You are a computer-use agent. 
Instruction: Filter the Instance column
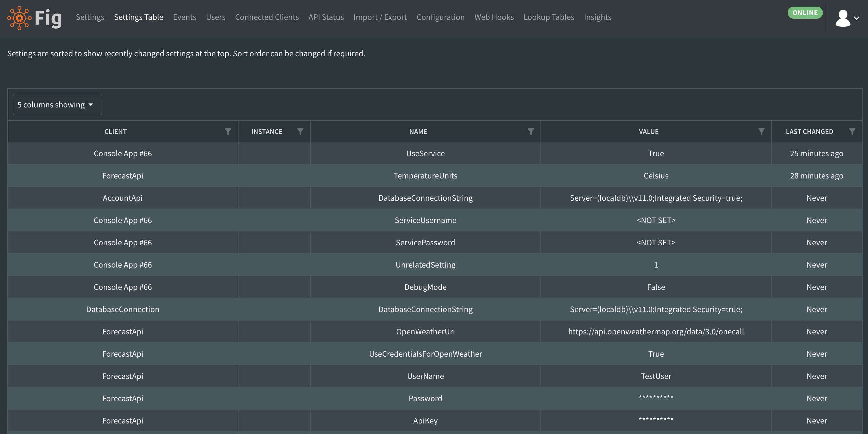[x=300, y=132]
